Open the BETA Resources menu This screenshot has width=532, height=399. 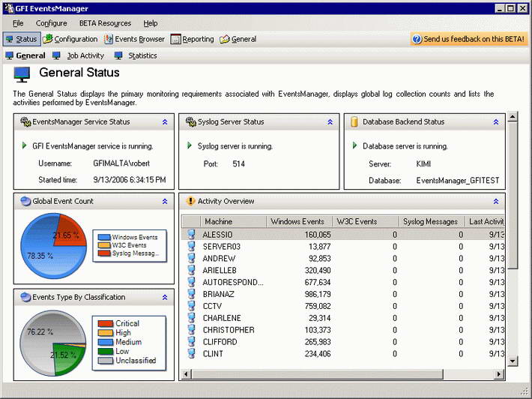[105, 23]
